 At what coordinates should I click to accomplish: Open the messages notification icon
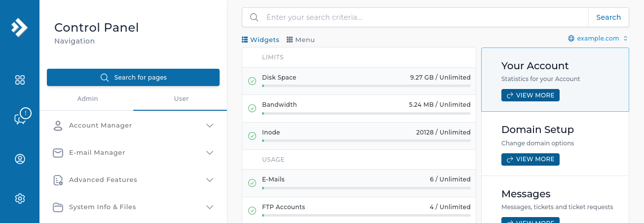tap(22, 117)
